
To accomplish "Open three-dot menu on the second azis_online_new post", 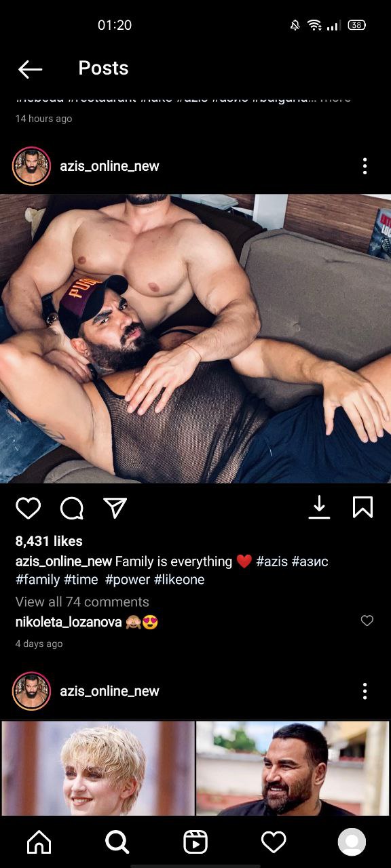I will pyautogui.click(x=365, y=691).
